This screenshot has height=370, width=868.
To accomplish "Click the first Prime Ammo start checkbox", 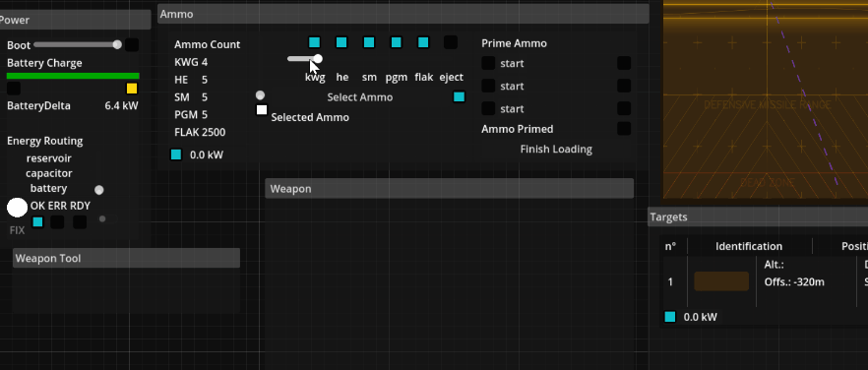I will (x=488, y=63).
